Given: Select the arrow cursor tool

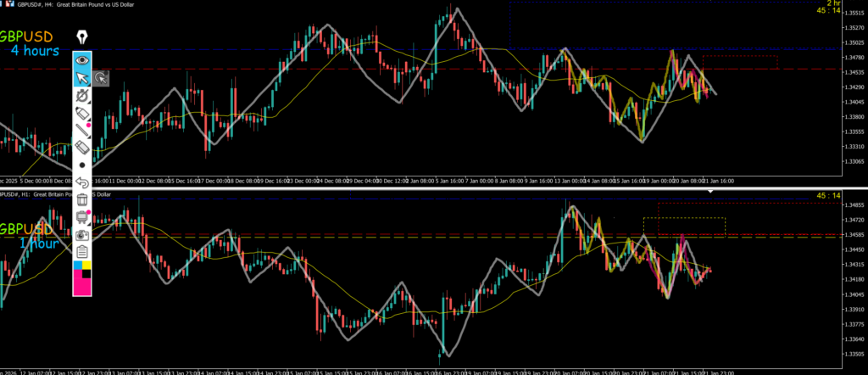Looking at the screenshot, I should pyautogui.click(x=82, y=79).
